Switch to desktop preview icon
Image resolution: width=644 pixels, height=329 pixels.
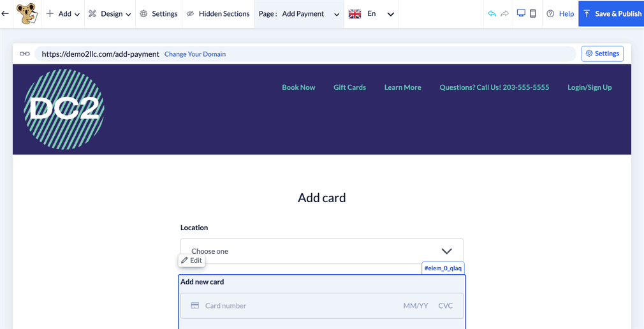tap(521, 13)
